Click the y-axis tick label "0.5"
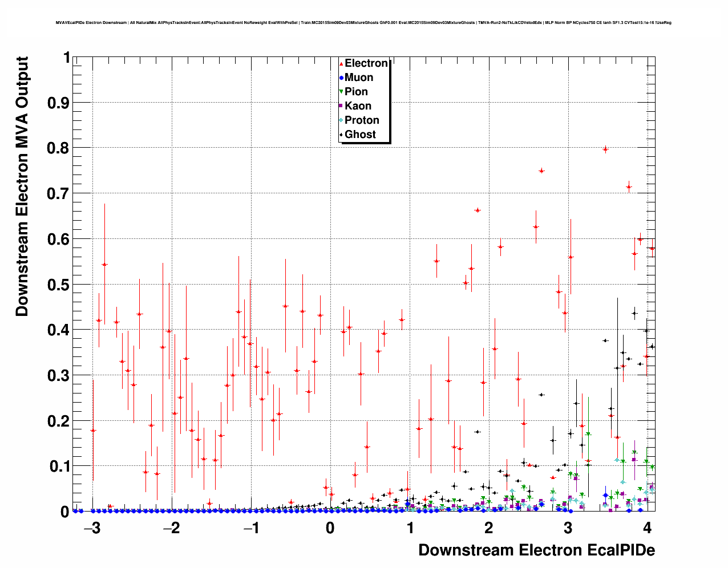 coord(59,285)
